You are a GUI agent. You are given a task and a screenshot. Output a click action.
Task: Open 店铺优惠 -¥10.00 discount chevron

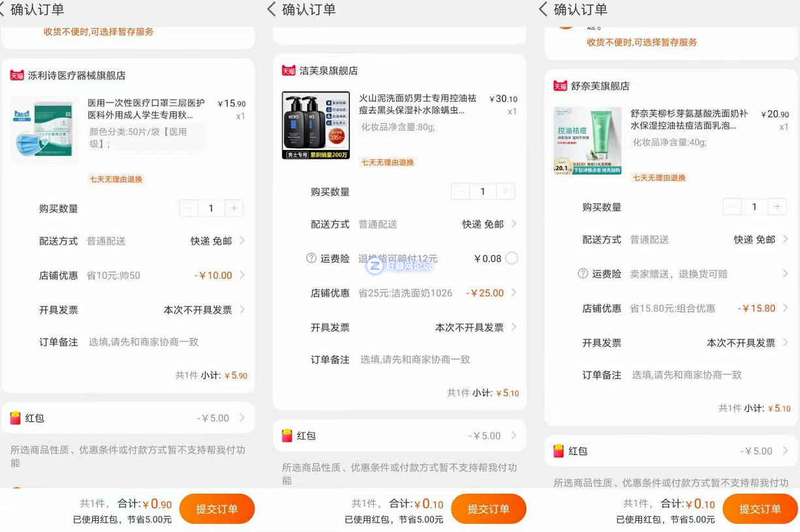pos(242,275)
